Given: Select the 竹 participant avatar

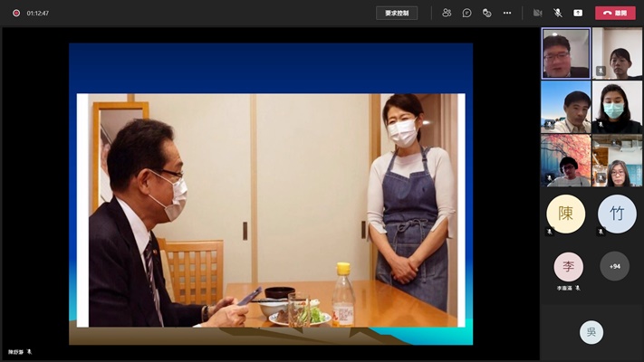Looking at the screenshot, I should click(x=617, y=214).
